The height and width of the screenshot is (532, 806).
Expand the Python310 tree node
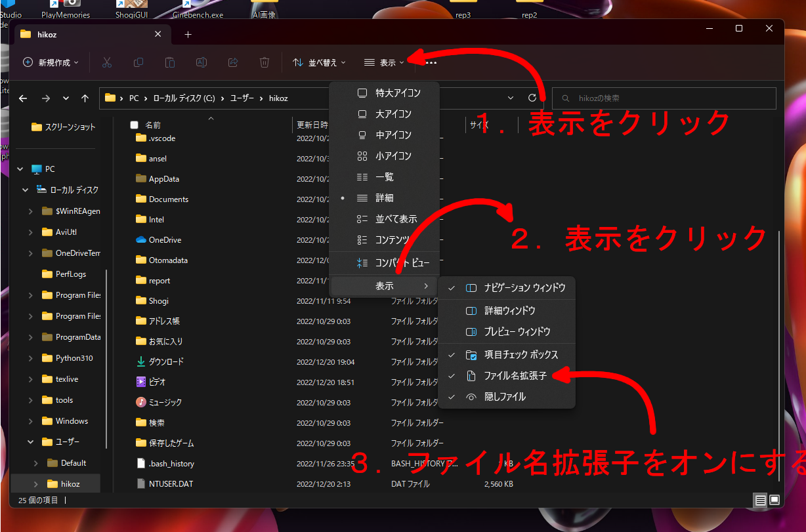[x=30, y=358]
